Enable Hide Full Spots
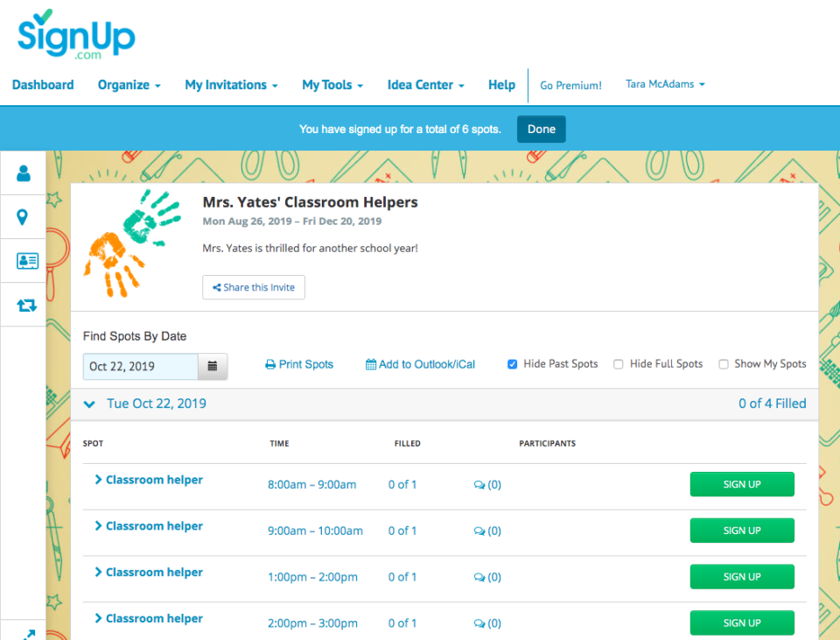840x640 pixels. click(x=619, y=363)
